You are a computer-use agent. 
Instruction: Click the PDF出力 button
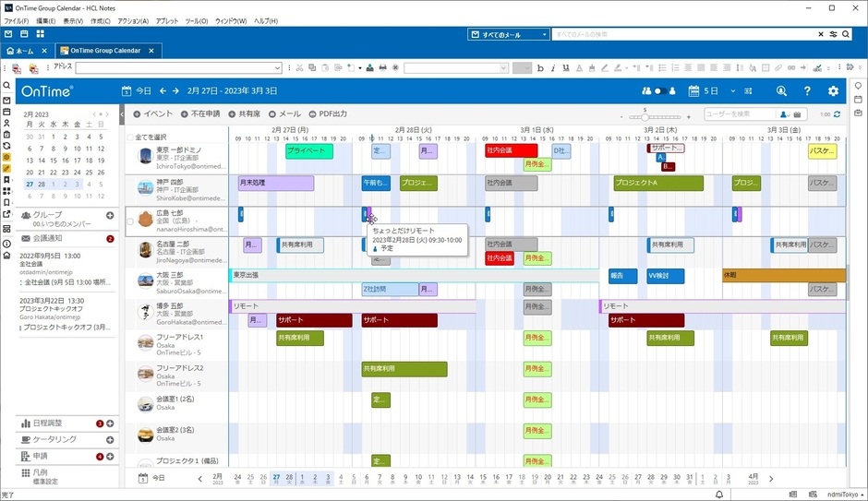[x=328, y=113]
